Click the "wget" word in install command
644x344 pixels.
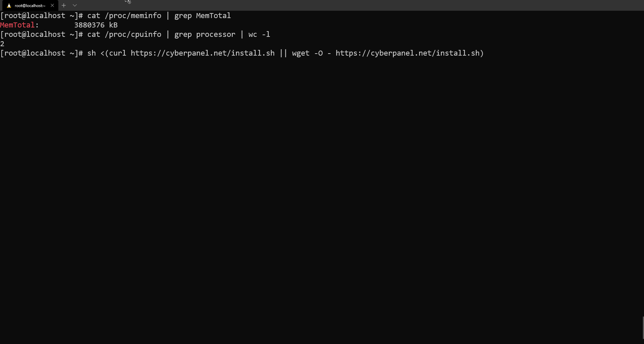point(301,53)
